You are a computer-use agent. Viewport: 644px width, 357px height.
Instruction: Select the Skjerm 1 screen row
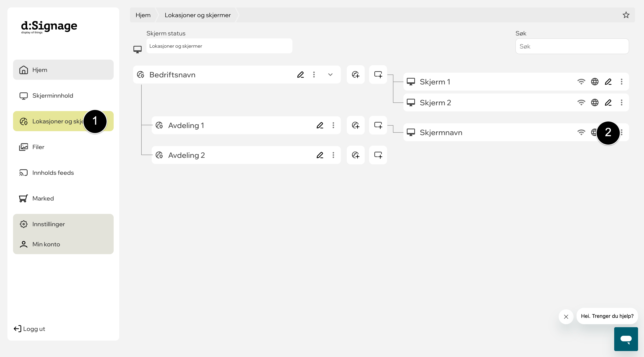(x=516, y=81)
